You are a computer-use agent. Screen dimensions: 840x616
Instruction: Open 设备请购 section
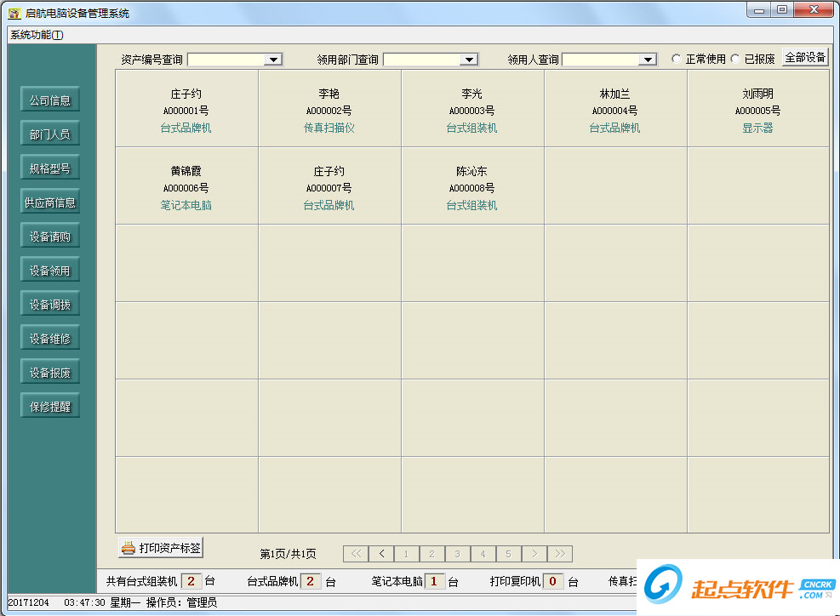coord(50,237)
